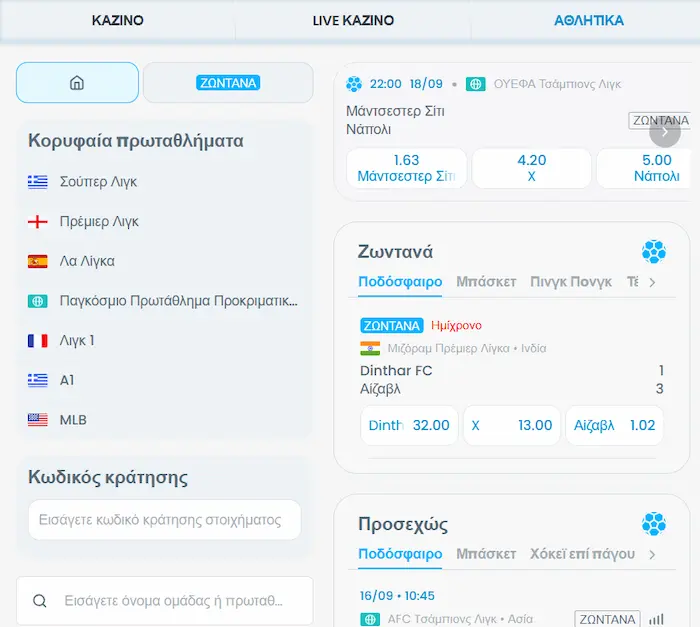Viewport: 700px width, 627px height.
Task: Click the booking code input field
Action: (x=164, y=520)
